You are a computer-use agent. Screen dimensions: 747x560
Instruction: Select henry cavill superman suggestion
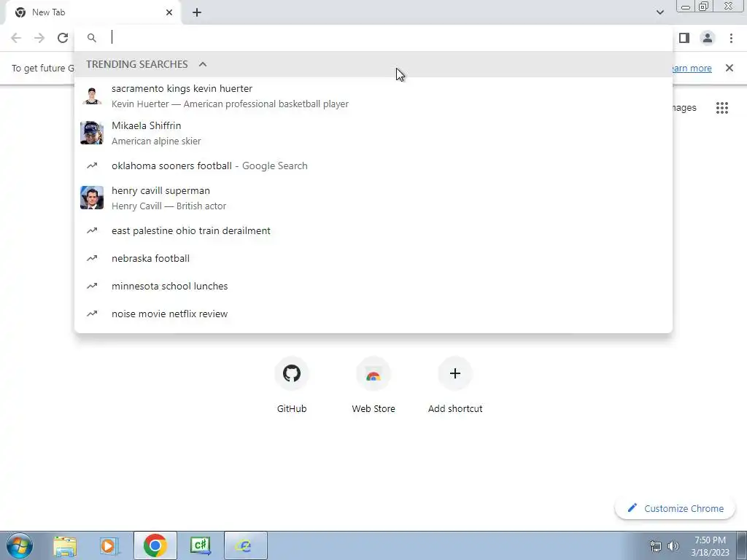[373, 198]
